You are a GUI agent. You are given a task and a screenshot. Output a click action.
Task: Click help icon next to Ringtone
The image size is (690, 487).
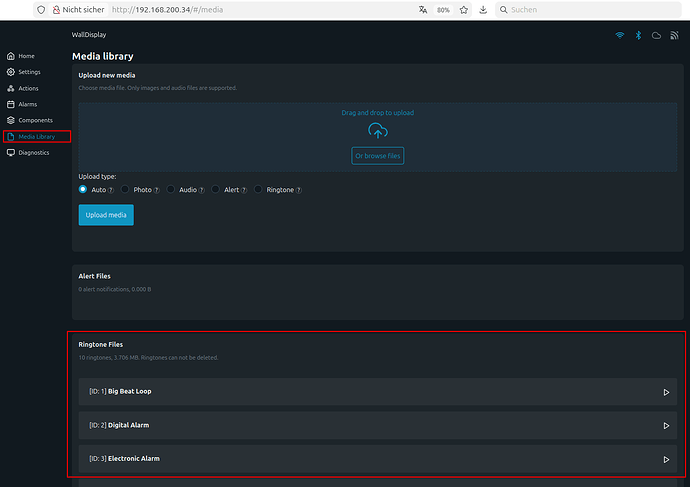299,190
